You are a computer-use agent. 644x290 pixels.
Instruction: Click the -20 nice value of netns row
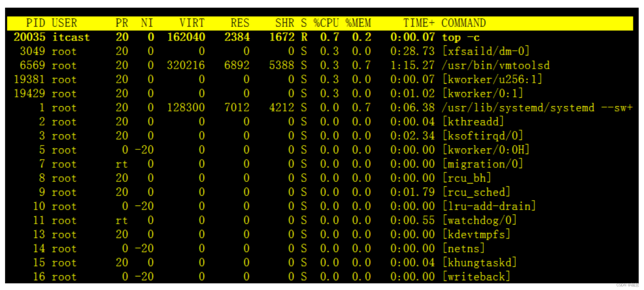click(x=144, y=248)
